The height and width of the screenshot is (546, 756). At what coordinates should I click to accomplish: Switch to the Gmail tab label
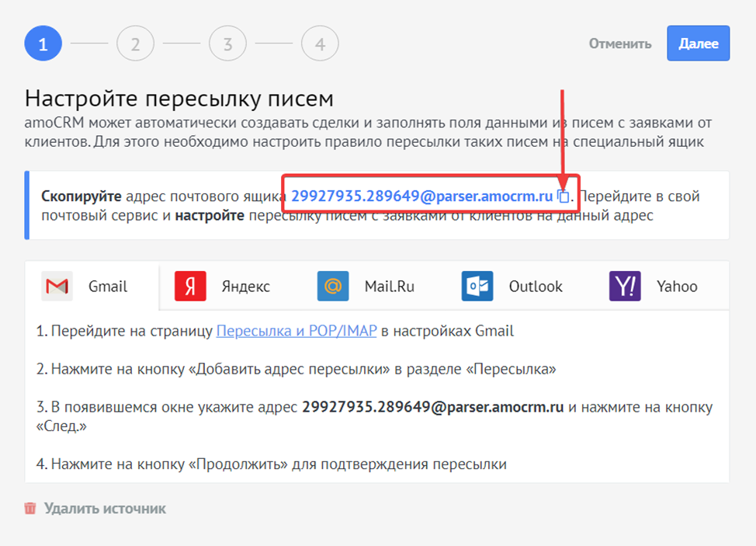point(108,287)
